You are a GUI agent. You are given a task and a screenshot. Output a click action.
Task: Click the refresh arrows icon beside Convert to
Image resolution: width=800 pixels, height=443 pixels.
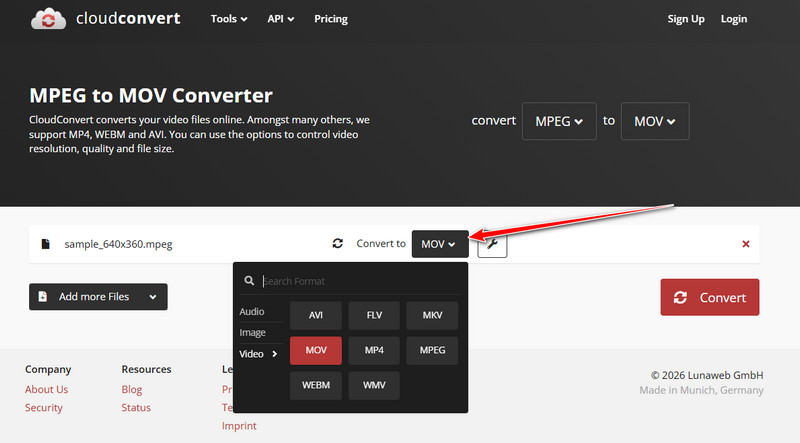(x=338, y=244)
